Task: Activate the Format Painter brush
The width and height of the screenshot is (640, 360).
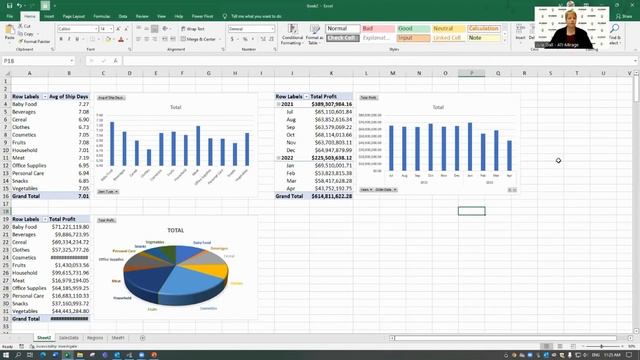Action: [20, 41]
